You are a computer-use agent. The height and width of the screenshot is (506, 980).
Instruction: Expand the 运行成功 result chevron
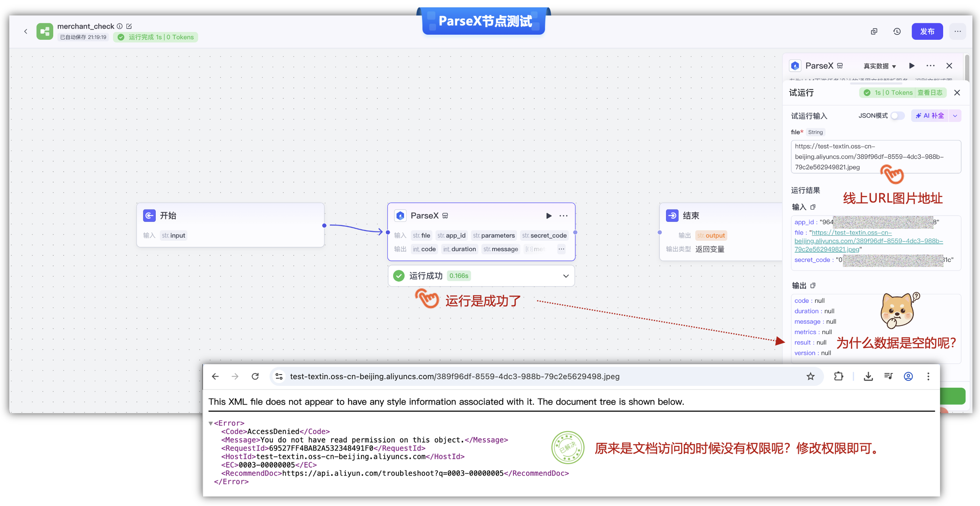click(x=566, y=276)
